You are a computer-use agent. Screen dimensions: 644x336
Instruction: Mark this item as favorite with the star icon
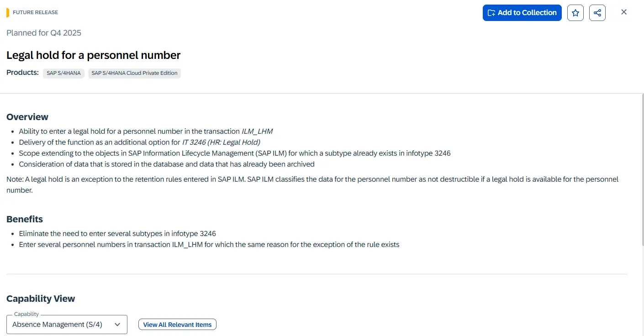coord(575,13)
